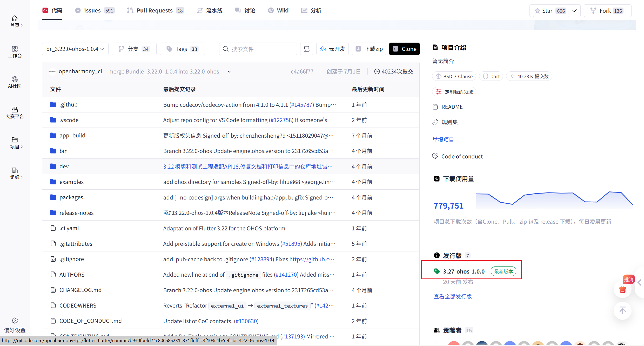Expand the br_3.22.0-ohos-1.0.4 branch dropdown

(75, 49)
